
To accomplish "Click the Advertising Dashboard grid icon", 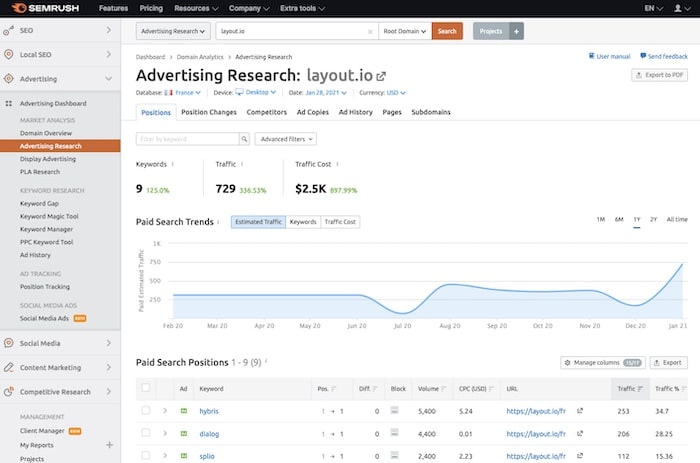I will tap(8, 103).
